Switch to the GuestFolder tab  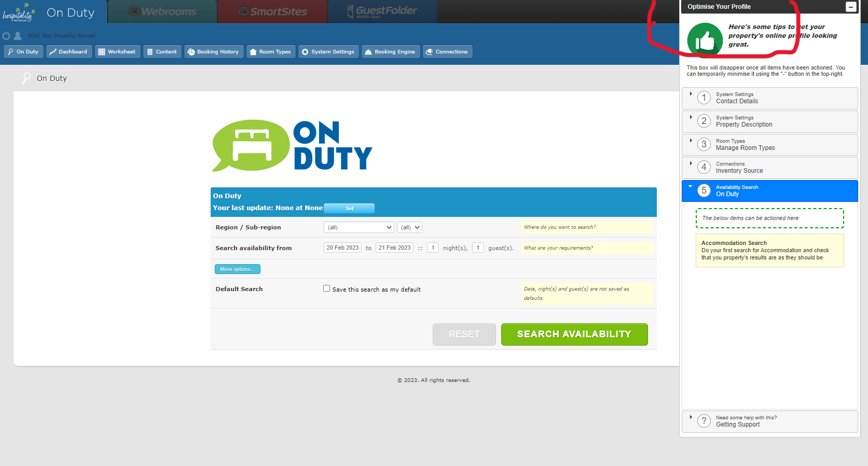point(382,11)
